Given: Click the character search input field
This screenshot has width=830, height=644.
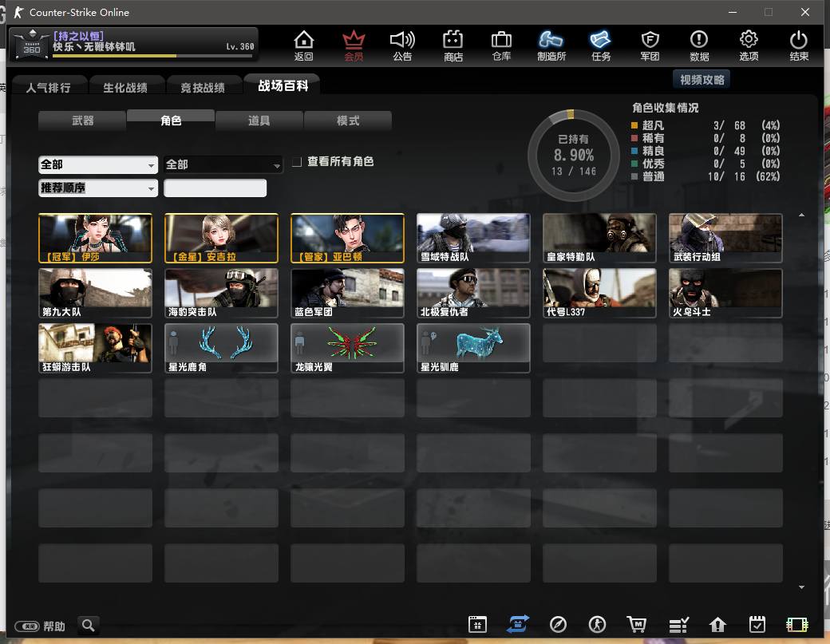Looking at the screenshot, I should click(215, 188).
